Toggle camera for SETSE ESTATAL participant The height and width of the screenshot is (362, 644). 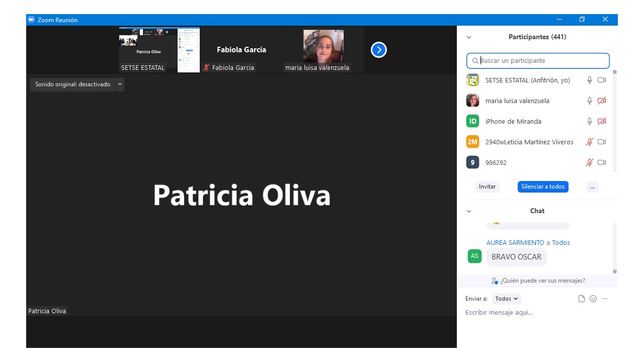click(602, 80)
